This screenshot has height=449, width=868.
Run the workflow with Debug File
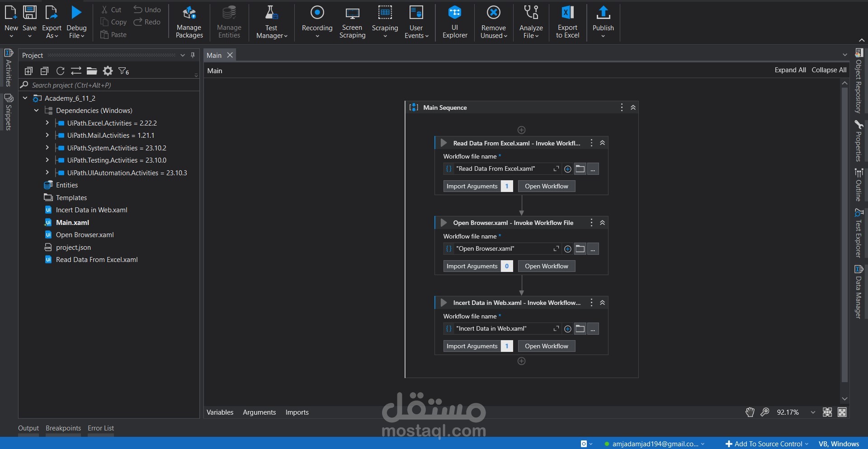pyautogui.click(x=76, y=13)
